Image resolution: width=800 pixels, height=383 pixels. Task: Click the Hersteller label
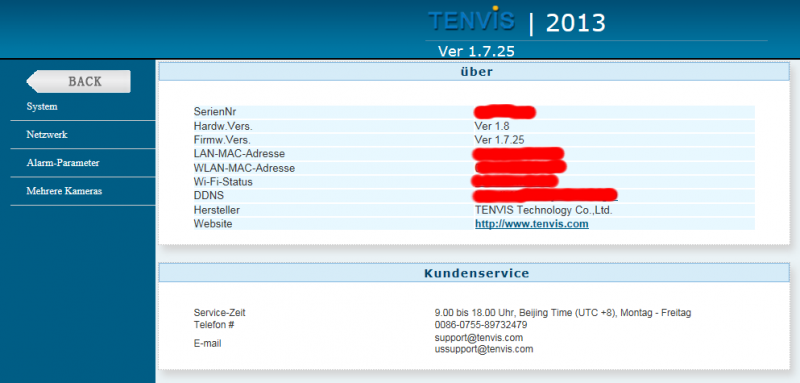pos(217,210)
